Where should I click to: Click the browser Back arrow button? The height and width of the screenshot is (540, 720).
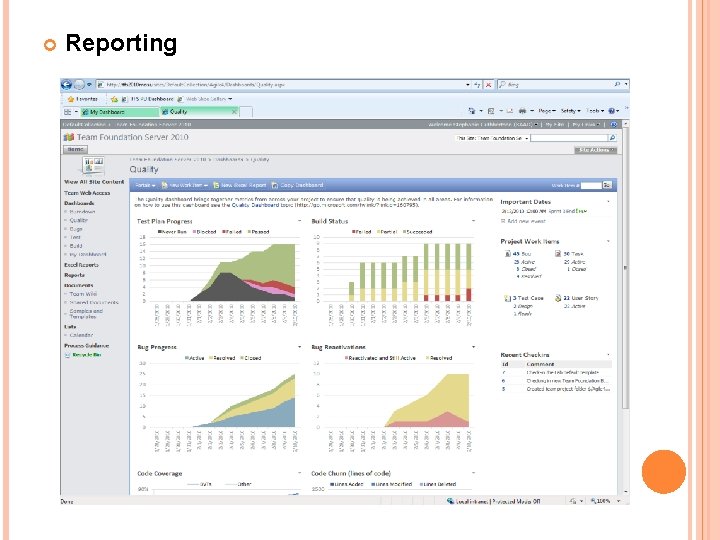click(x=67, y=85)
